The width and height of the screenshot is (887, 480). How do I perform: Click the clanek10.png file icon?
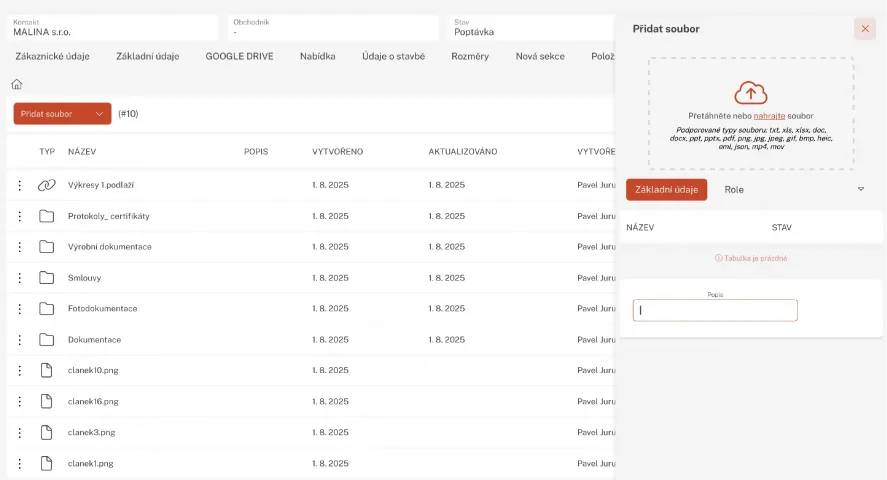click(46, 371)
